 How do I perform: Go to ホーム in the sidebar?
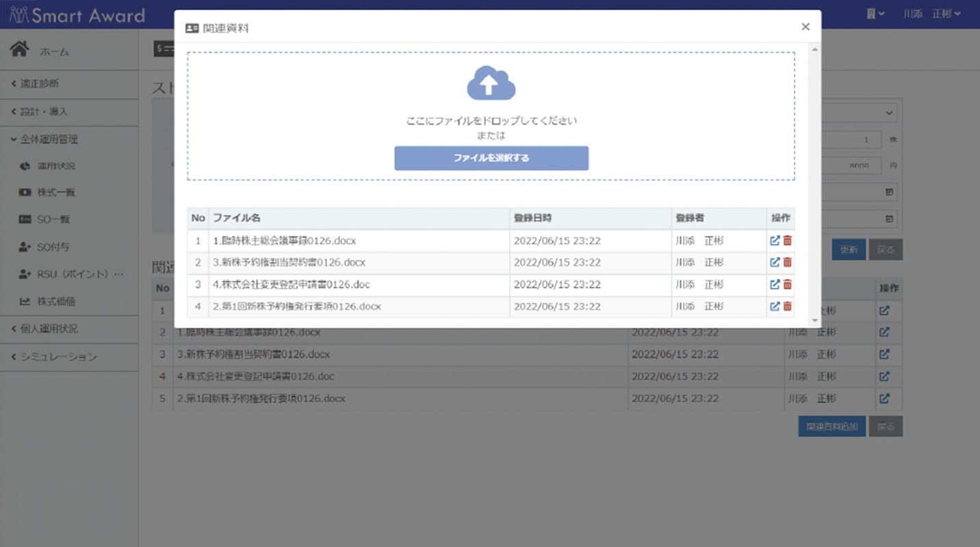[x=54, y=51]
